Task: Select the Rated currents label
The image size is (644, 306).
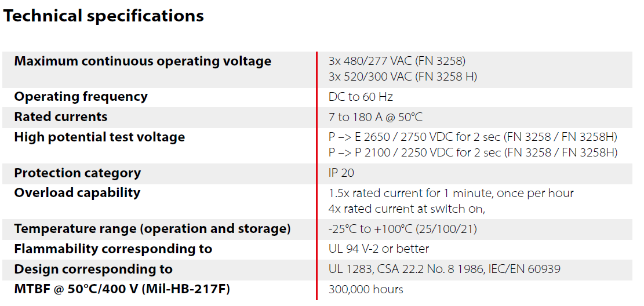Action: (60, 116)
